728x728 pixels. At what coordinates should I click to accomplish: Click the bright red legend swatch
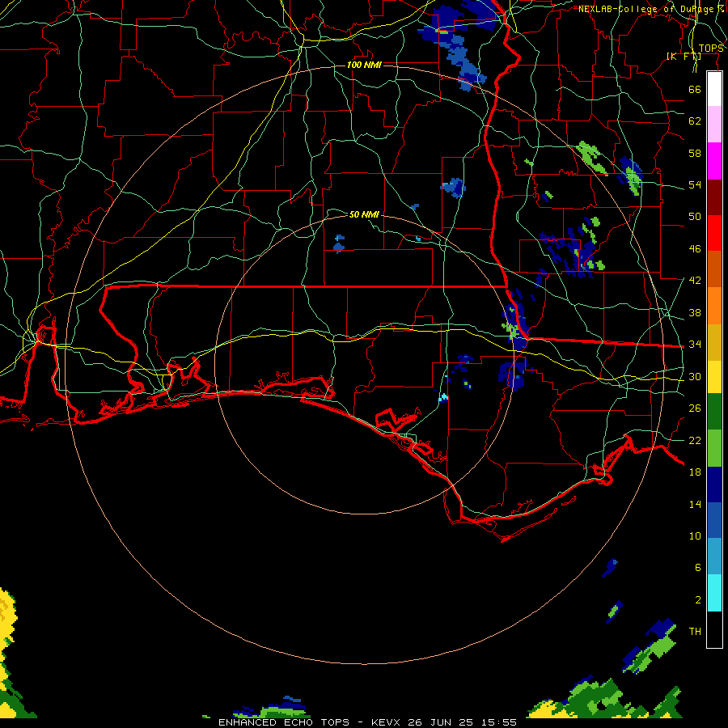(714, 233)
